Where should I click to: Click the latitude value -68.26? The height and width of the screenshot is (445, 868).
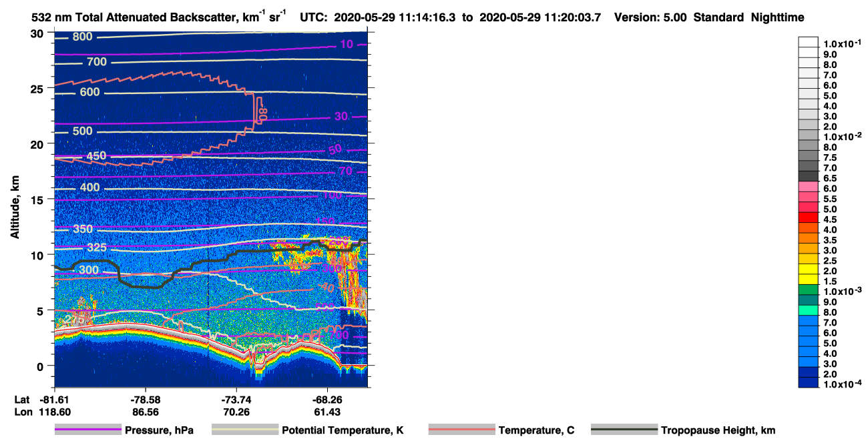click(x=327, y=400)
